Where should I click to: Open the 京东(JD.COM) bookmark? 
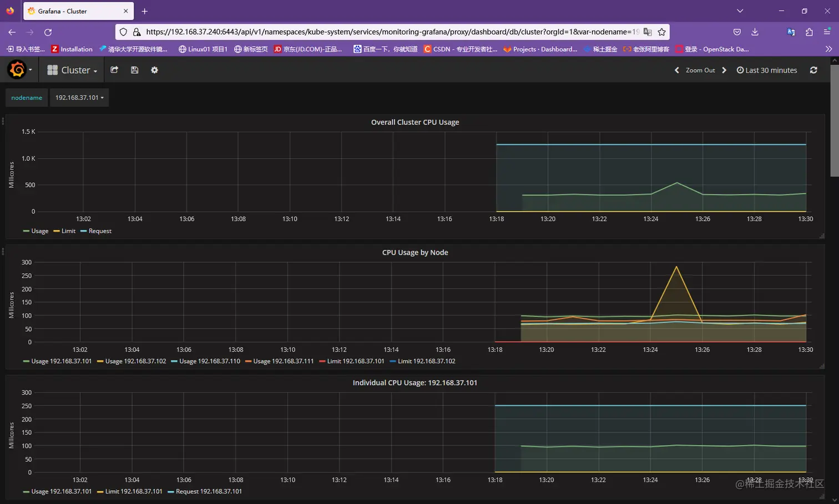point(308,49)
